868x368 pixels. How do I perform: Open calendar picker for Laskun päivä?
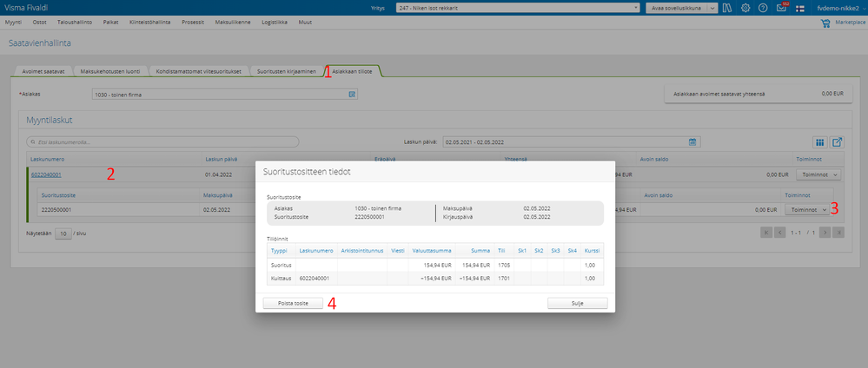pos(692,141)
